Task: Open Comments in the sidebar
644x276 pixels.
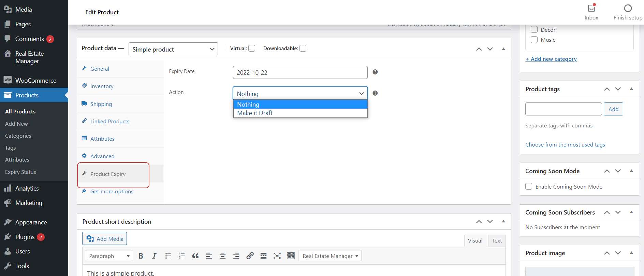Action: [34, 39]
